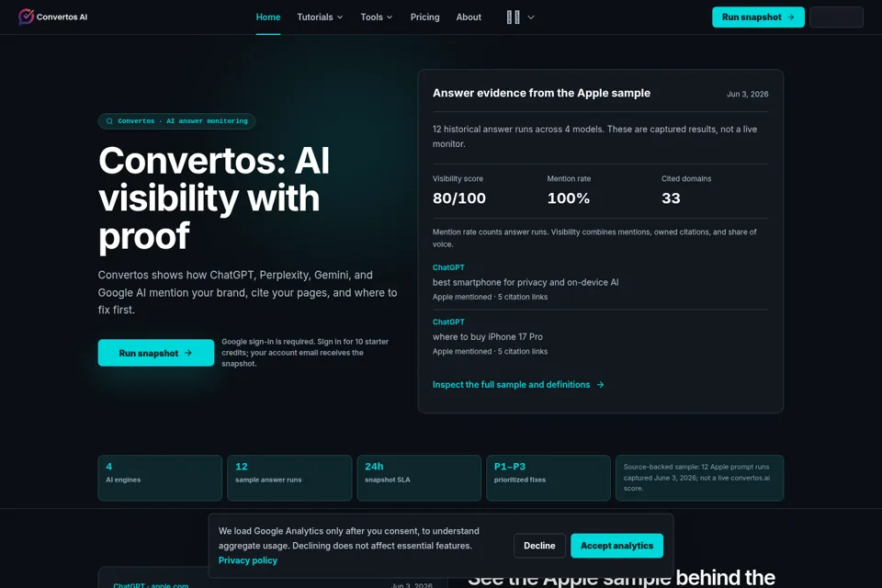Image resolution: width=882 pixels, height=588 pixels.
Task: Select the '33' cited domains value
Action: 671,198
